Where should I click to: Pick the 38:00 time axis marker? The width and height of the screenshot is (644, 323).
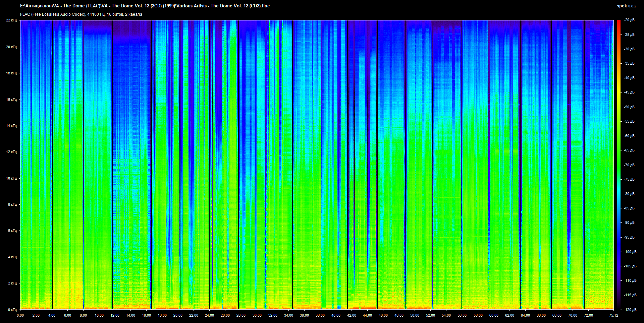pos(320,315)
